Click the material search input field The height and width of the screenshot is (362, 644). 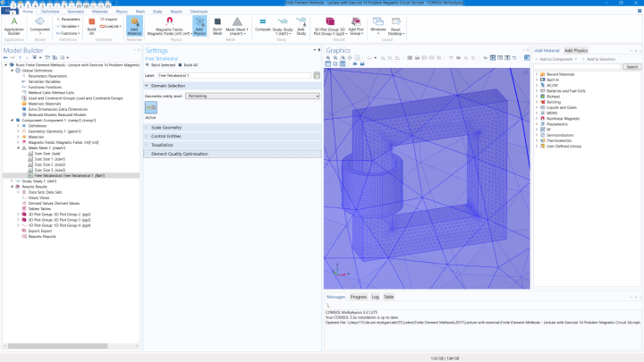[x=577, y=66]
